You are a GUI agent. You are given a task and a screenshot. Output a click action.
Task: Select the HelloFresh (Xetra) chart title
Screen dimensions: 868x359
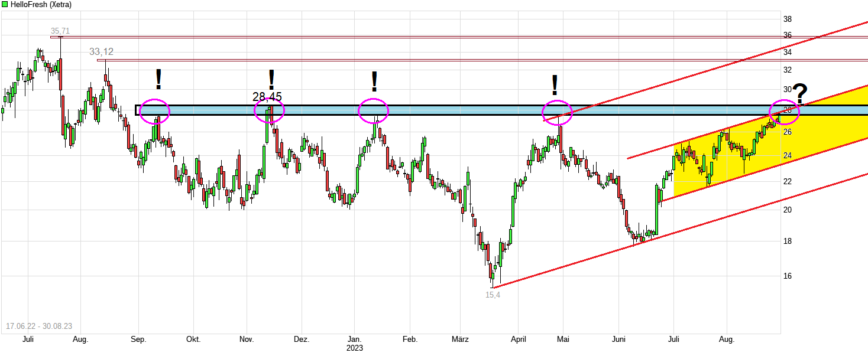point(41,4)
